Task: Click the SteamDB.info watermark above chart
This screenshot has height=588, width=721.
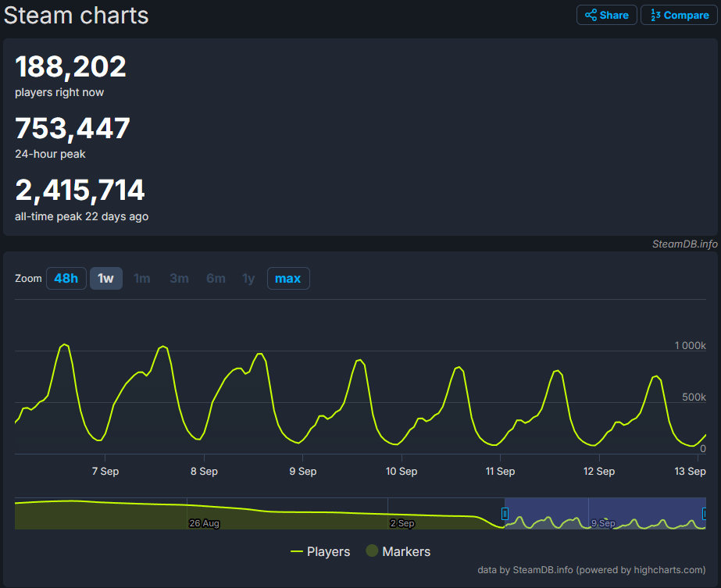Action: point(684,244)
